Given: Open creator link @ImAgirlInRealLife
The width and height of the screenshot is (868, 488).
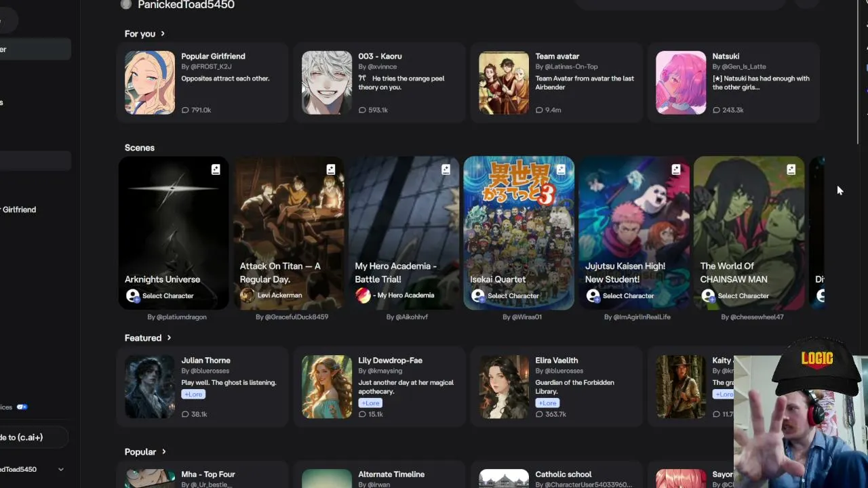Looking at the screenshot, I should [x=637, y=317].
